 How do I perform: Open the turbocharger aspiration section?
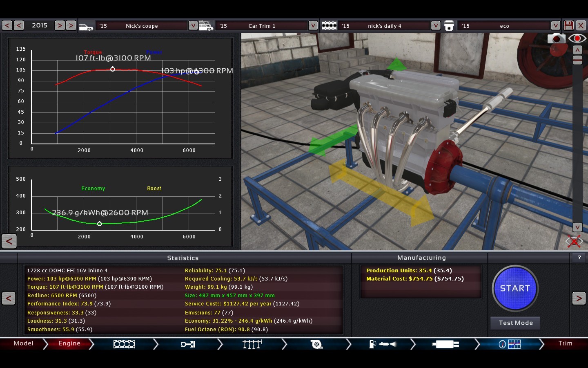coord(316,344)
